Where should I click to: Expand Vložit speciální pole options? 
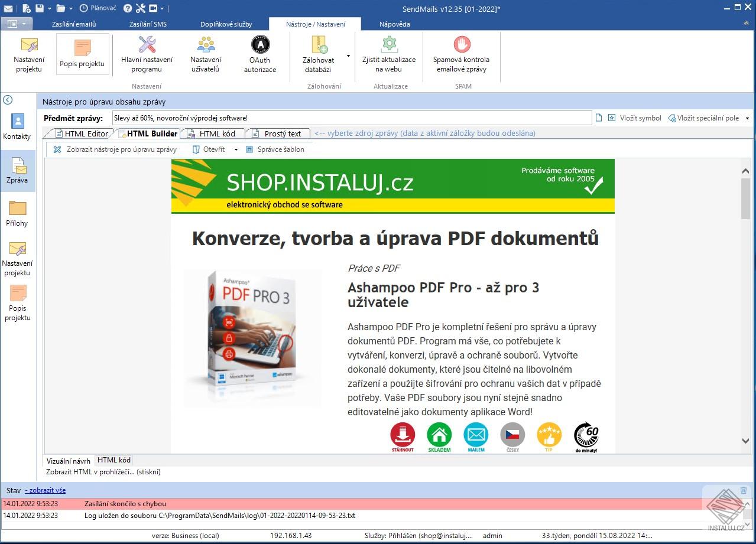[x=747, y=118]
